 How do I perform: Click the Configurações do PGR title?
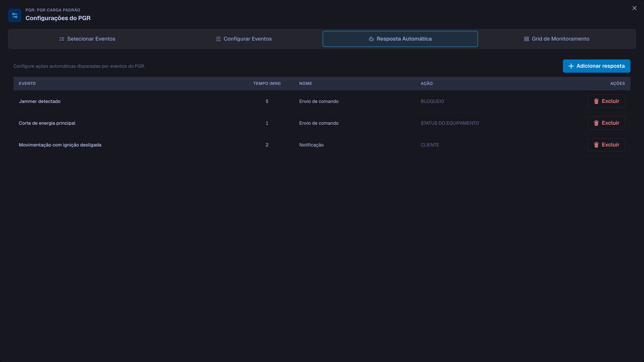[58, 18]
